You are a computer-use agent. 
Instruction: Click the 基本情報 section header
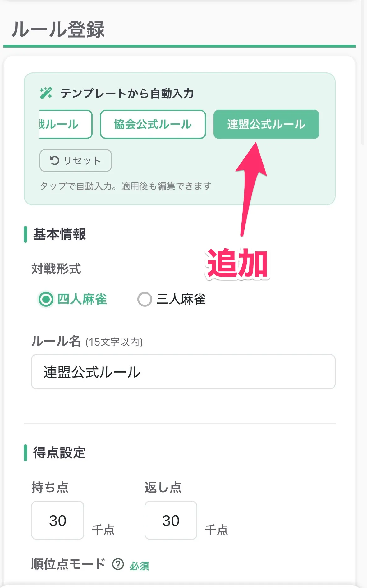point(59,235)
